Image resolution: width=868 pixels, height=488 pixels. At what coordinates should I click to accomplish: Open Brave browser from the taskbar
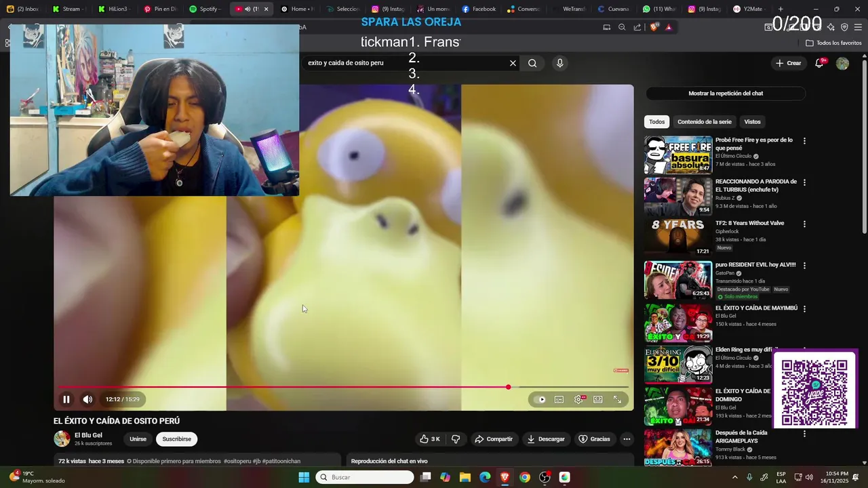[505, 477]
